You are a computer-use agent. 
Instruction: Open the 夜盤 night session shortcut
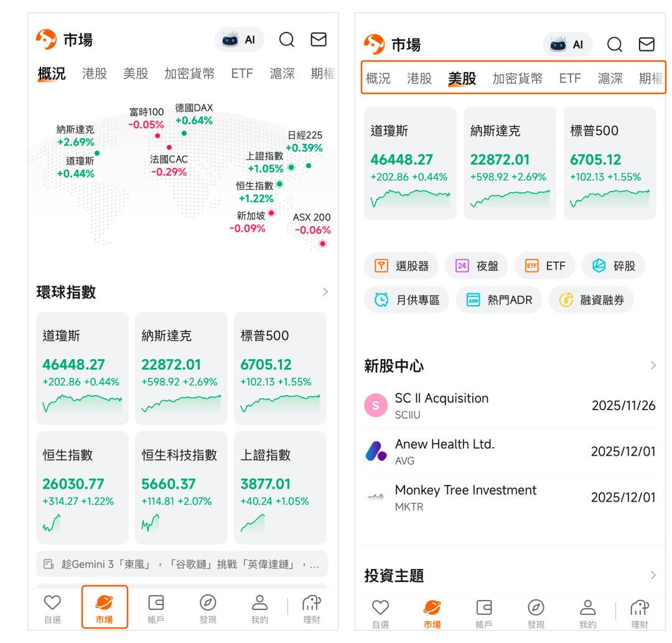[477, 266]
